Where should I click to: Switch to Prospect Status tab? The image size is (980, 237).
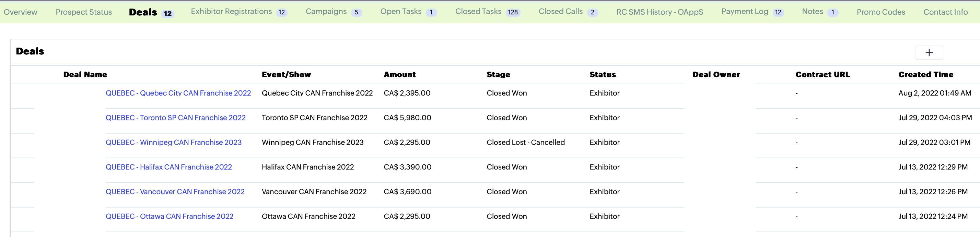pos(84,12)
